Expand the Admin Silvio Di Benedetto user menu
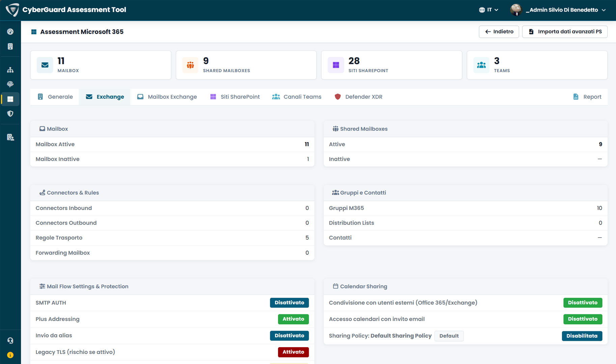The image size is (616, 364). click(558, 10)
